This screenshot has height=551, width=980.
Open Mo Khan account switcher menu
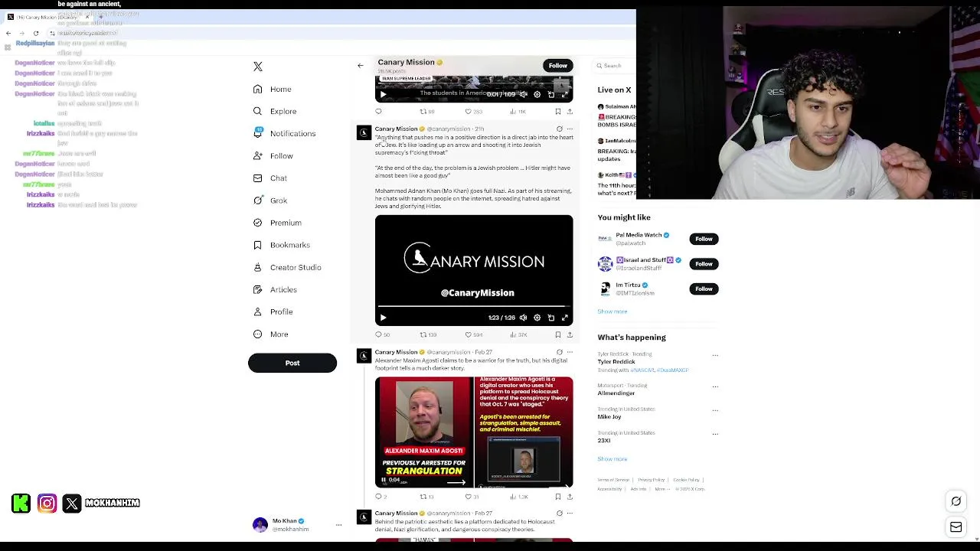pyautogui.click(x=338, y=525)
